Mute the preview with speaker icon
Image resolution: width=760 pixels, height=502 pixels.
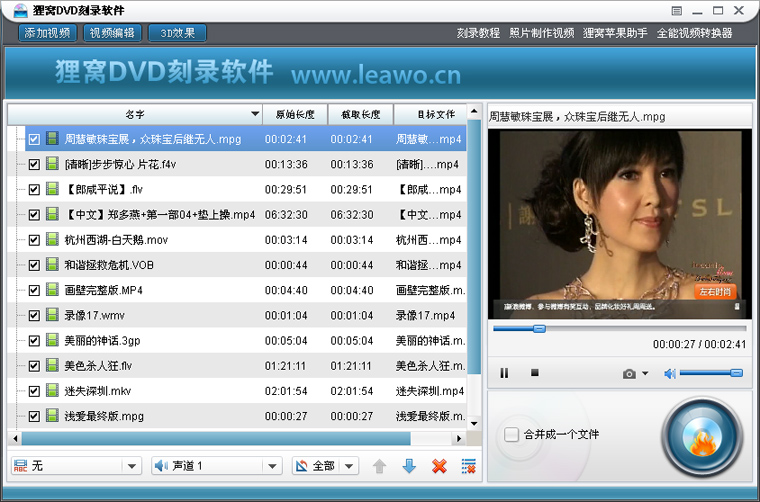click(670, 373)
